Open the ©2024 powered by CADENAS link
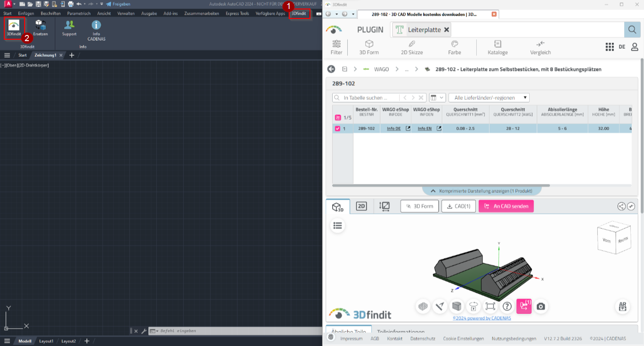Screen dimensions: 644x346 coord(481,318)
